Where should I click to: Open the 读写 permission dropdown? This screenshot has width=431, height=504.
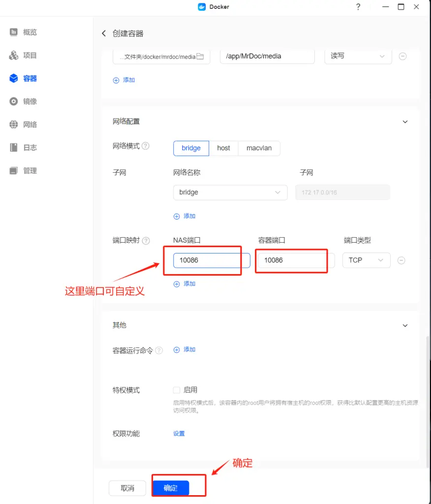coord(358,56)
